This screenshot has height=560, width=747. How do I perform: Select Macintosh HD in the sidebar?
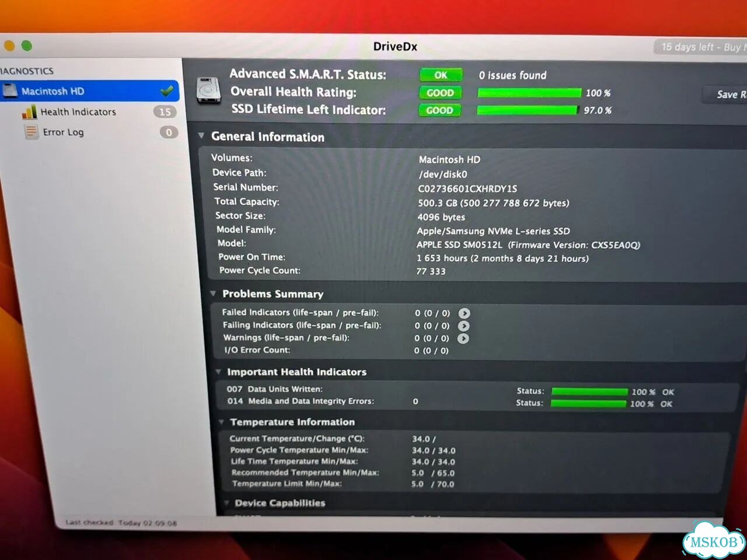point(89,91)
